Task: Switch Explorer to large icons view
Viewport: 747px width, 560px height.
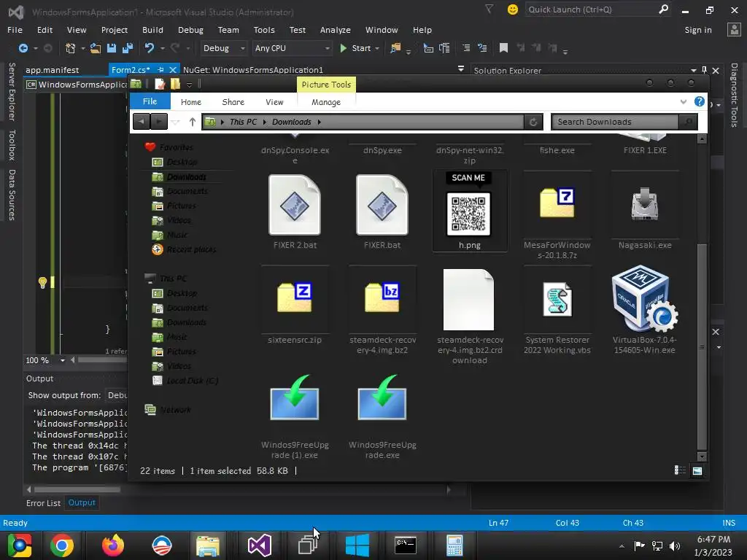Action: pos(697,470)
